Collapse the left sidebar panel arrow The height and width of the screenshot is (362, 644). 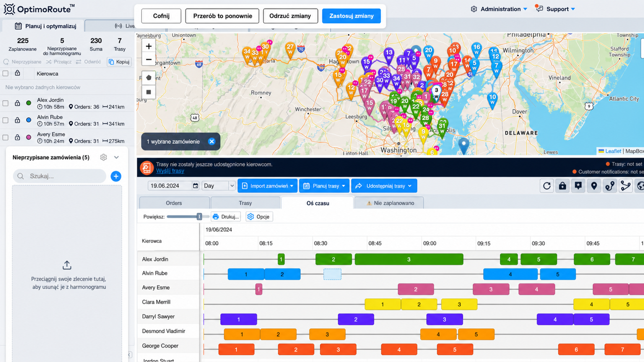(129, 355)
